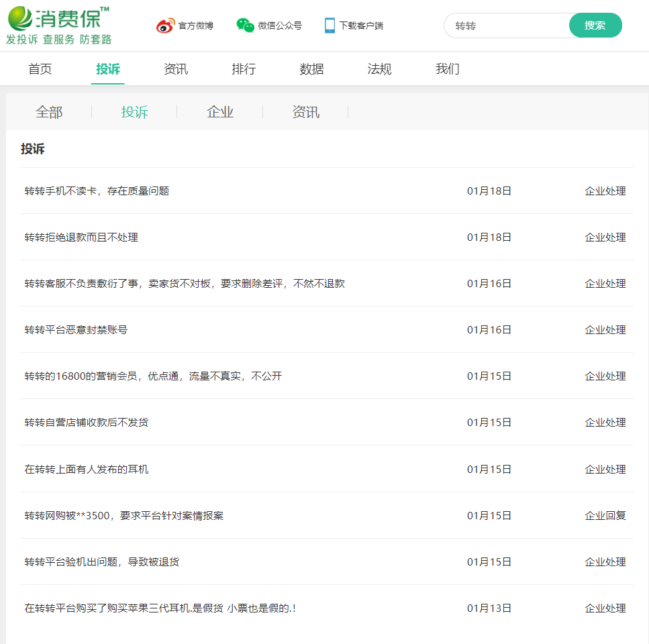Open the Weibo icon for 官方微博
The width and height of the screenshot is (649, 644).
(165, 25)
